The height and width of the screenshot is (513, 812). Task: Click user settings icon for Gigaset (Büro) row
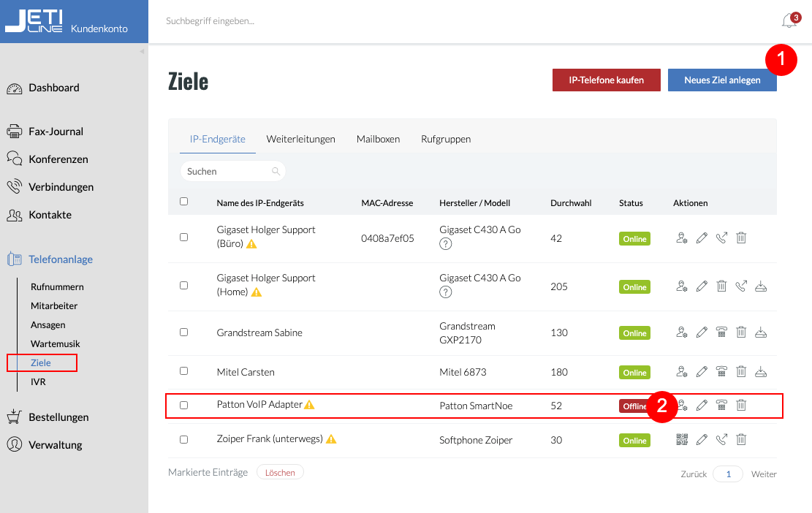(682, 237)
